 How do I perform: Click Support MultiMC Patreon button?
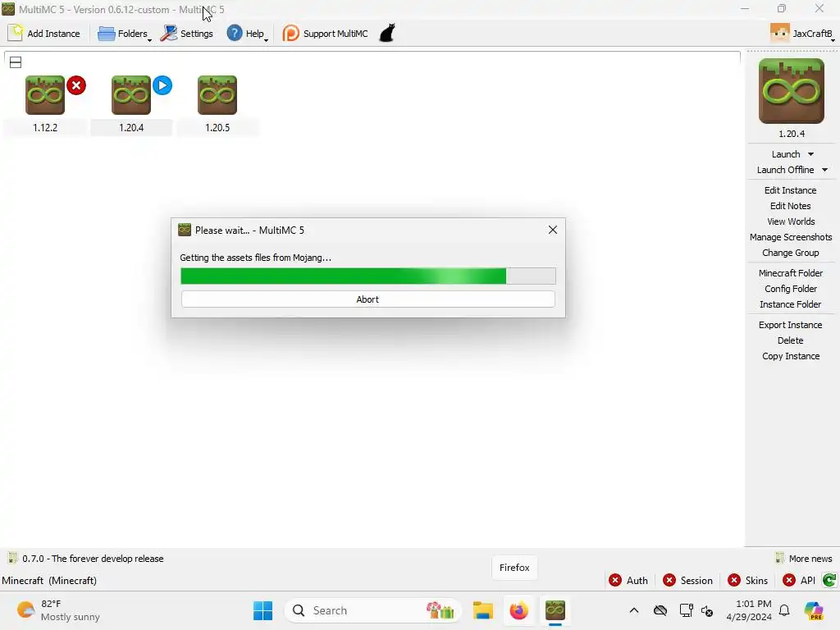325,33
